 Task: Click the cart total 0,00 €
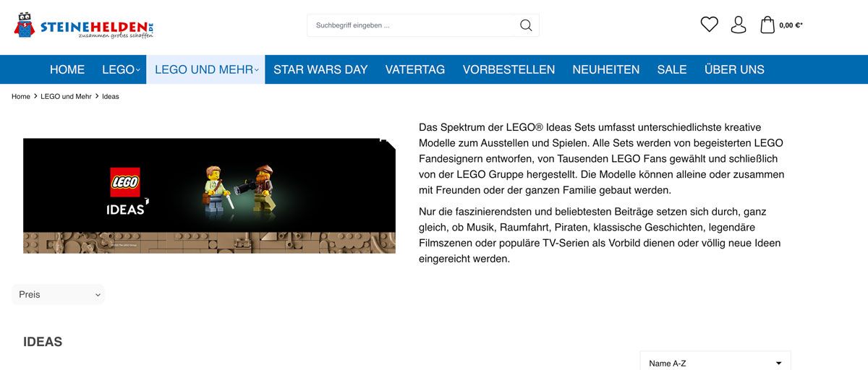pyautogui.click(x=791, y=25)
